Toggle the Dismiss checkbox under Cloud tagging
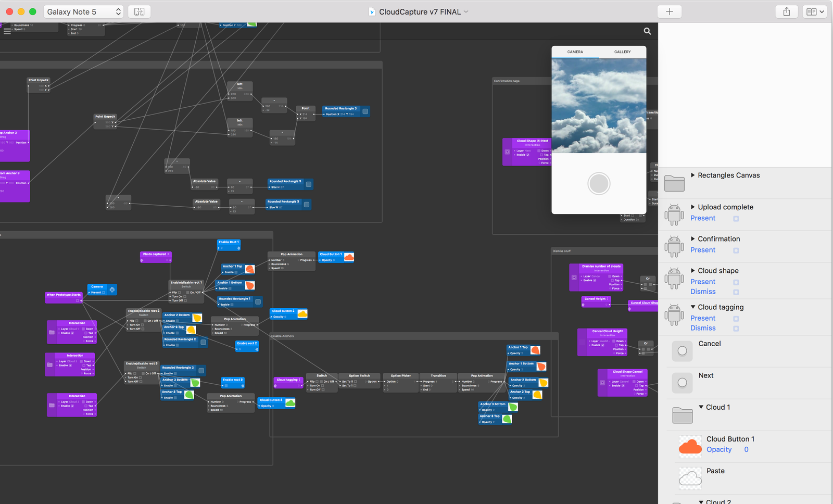Screen dimensions: 833x504 (x=736, y=329)
